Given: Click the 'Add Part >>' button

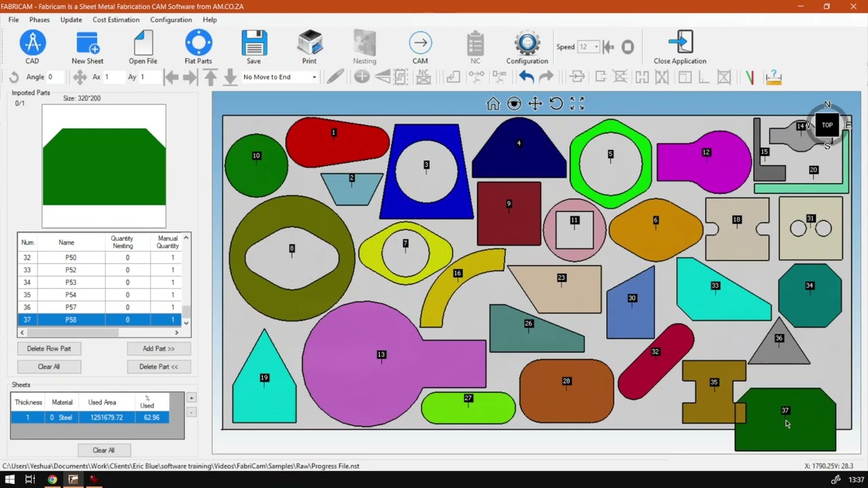Looking at the screenshot, I should coord(159,348).
